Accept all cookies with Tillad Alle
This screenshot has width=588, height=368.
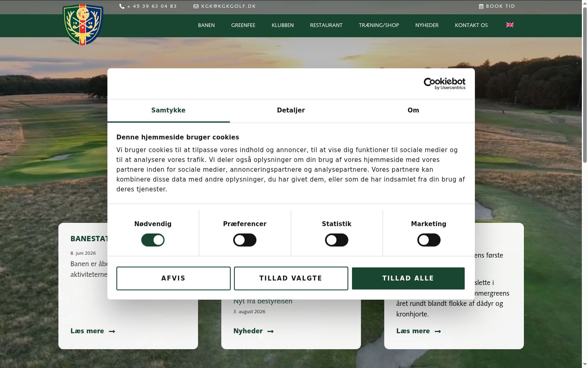click(408, 278)
